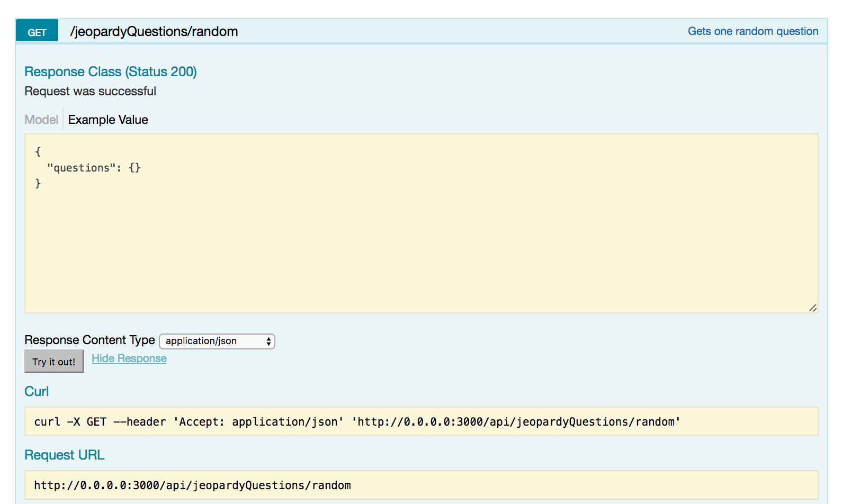Viewport: 843px width, 504px height.
Task: Collapse the /jeopardyQuestions/random endpoint path
Action: (x=154, y=32)
